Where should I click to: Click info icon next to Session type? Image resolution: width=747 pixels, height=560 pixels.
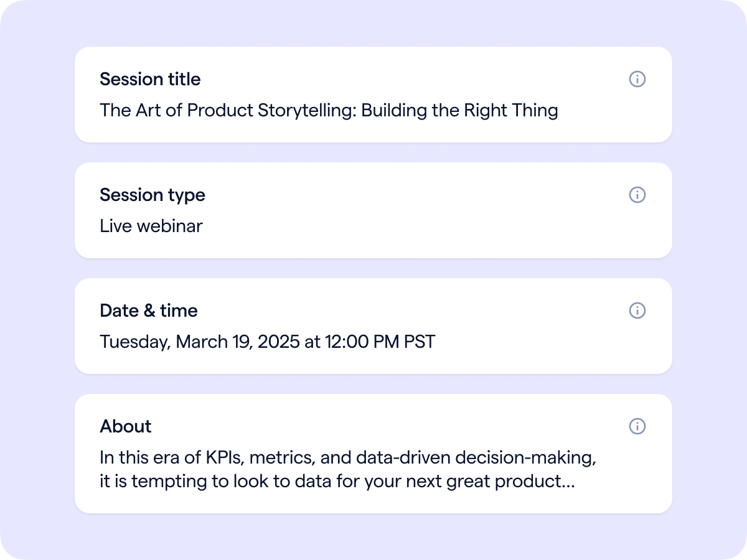coord(637,195)
